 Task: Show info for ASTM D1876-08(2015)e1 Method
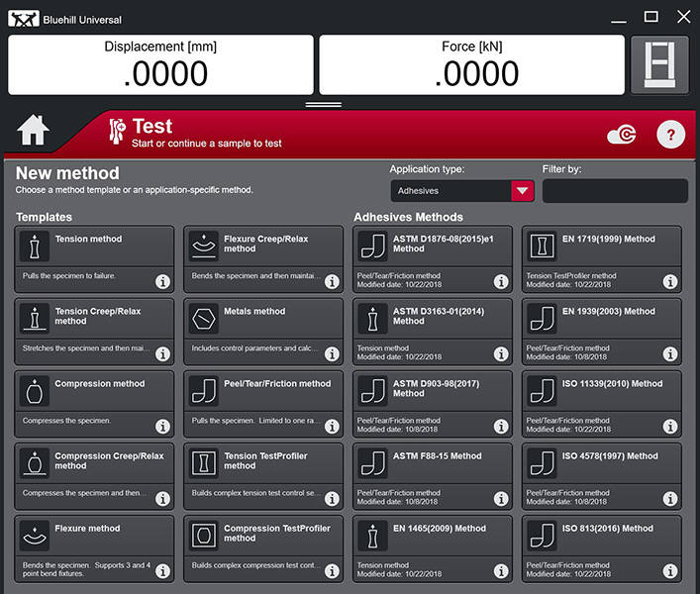pos(501,281)
